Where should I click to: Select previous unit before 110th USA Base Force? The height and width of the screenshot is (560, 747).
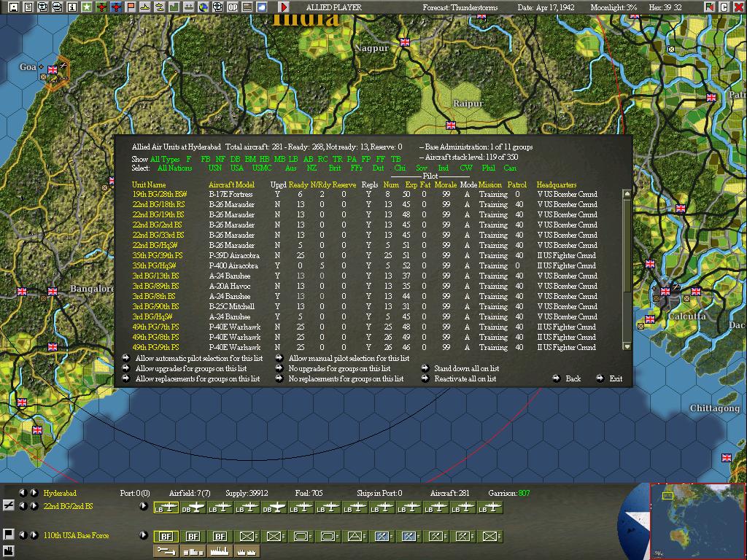click(23, 534)
